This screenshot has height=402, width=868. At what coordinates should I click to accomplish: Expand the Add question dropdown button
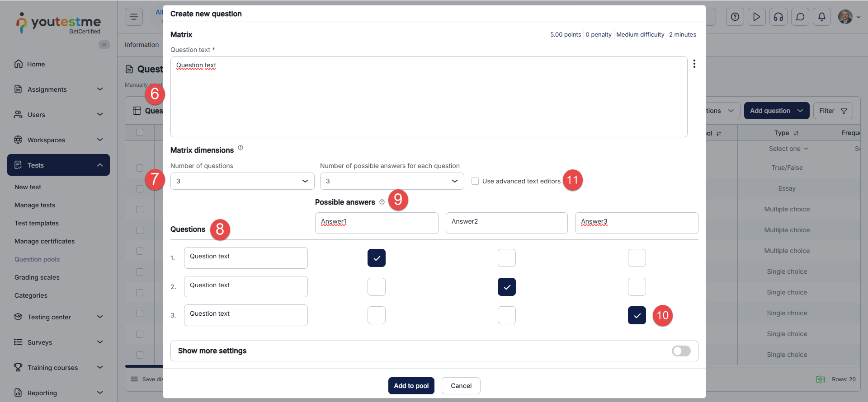coord(776,111)
